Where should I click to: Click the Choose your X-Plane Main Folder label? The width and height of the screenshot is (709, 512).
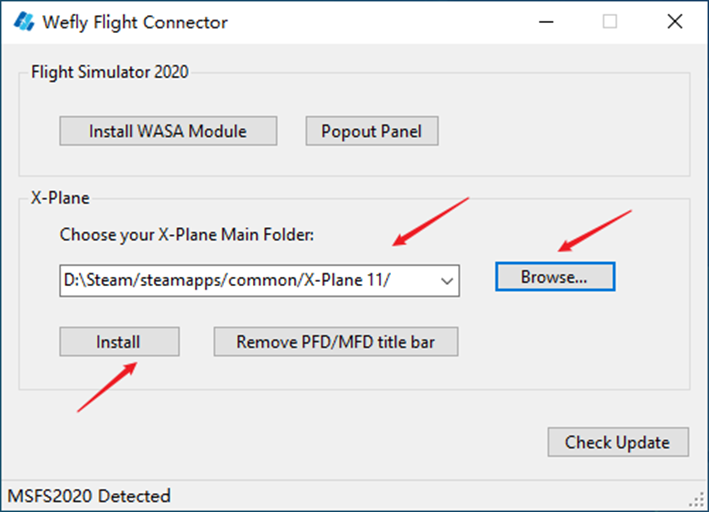(x=187, y=235)
